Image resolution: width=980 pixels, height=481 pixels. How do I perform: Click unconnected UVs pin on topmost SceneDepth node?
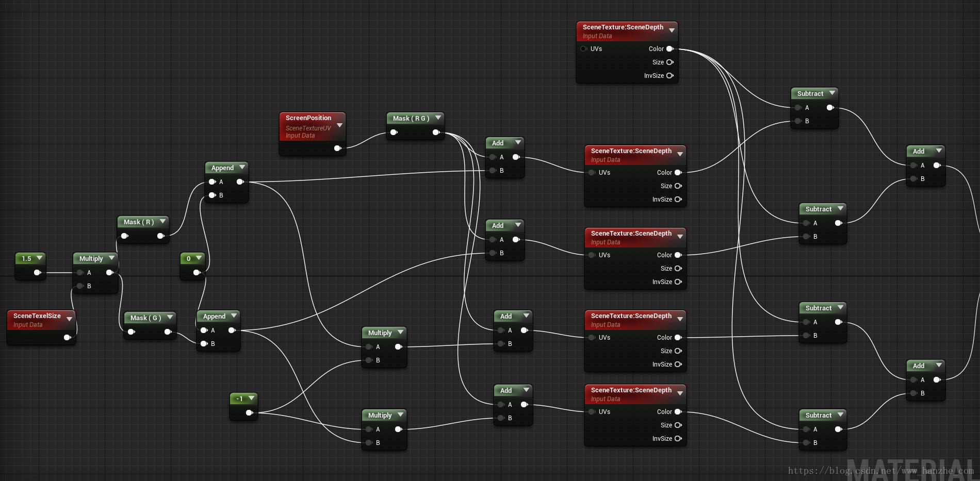click(x=584, y=49)
